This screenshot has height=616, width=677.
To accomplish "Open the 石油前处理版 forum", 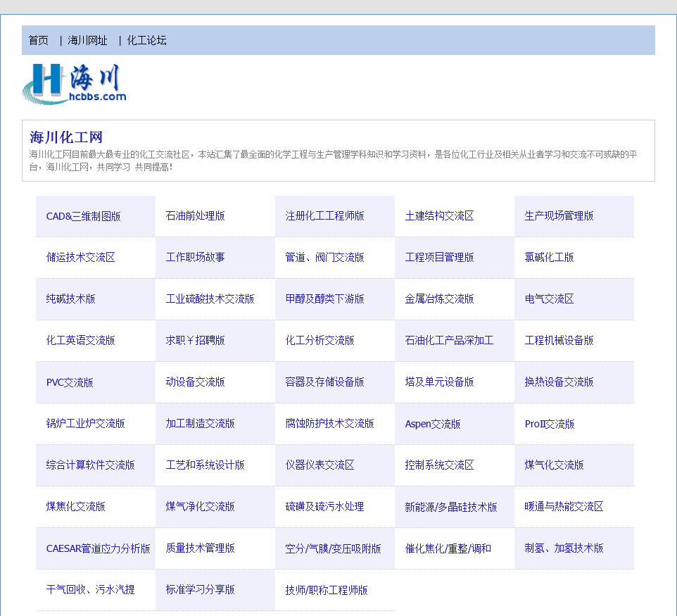I will point(195,216).
